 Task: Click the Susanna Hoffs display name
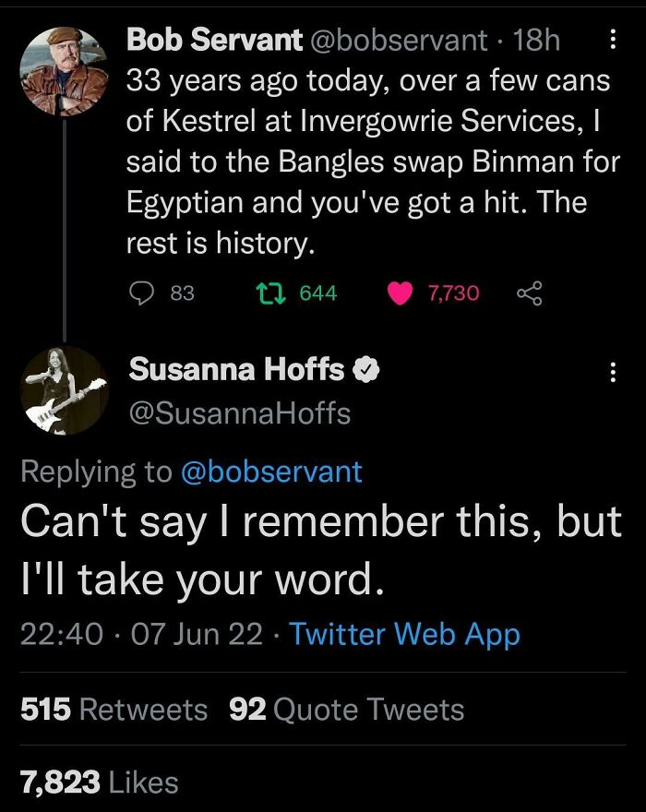pos(237,370)
